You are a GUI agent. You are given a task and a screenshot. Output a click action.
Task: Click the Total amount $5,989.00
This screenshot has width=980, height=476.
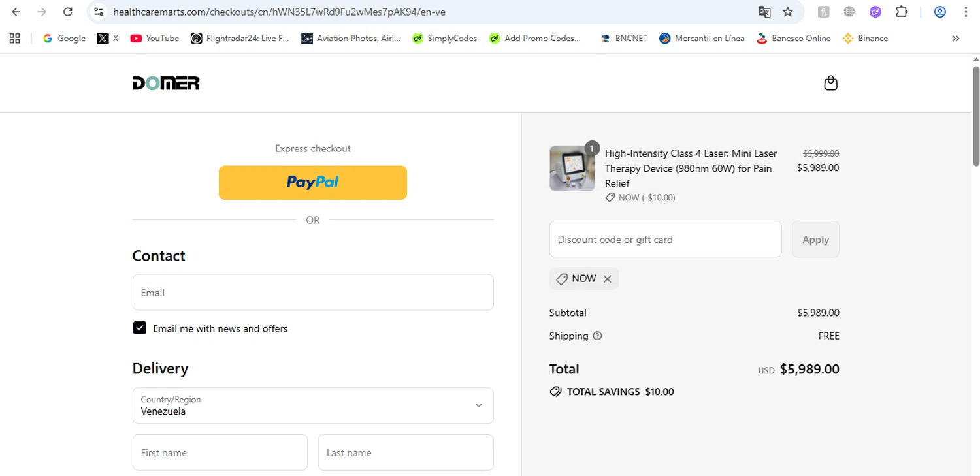[x=809, y=369]
